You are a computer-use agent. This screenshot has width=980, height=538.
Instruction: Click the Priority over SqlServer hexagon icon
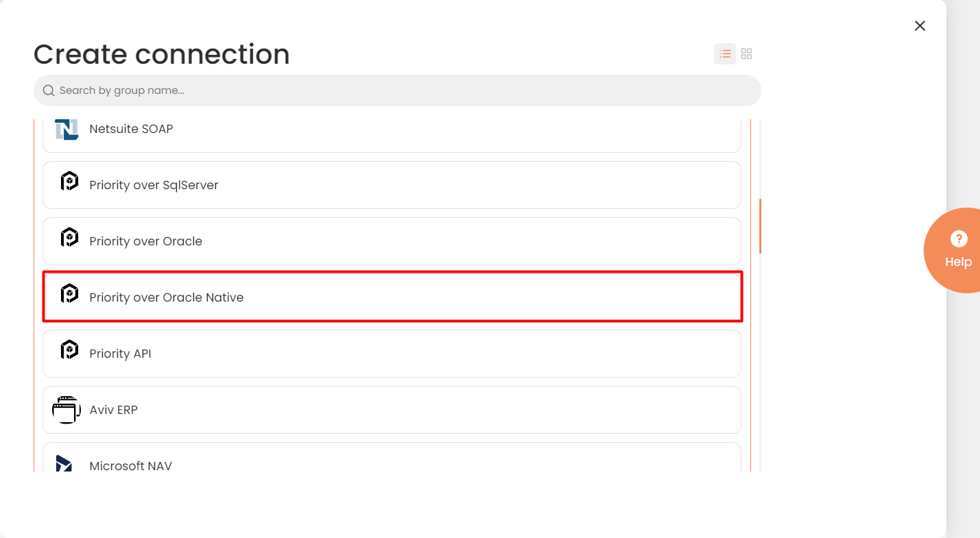[69, 181]
